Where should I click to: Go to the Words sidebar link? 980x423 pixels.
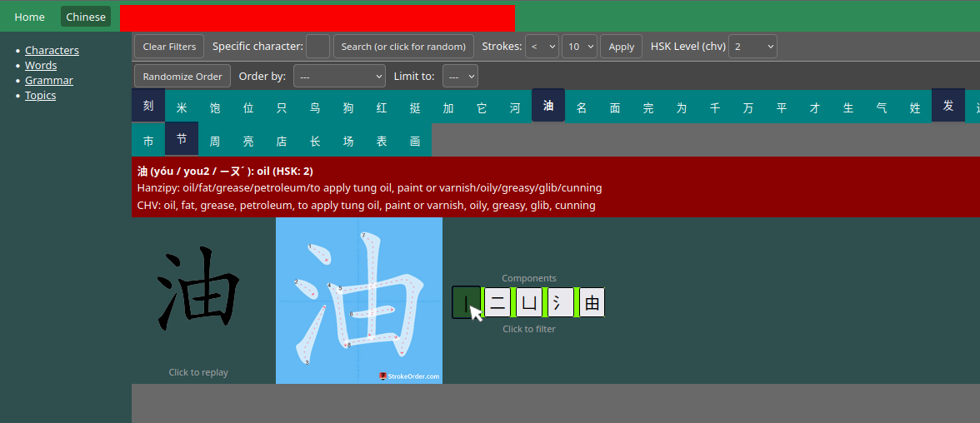tap(41, 66)
